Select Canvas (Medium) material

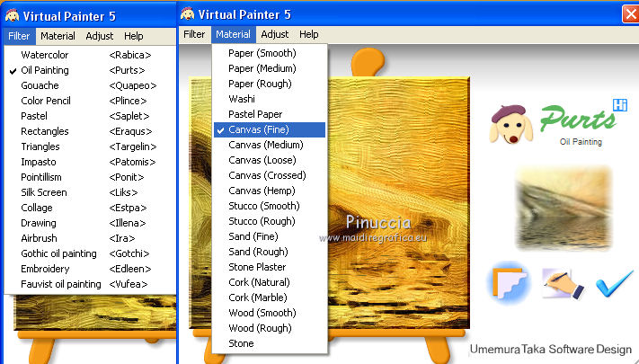(x=270, y=145)
